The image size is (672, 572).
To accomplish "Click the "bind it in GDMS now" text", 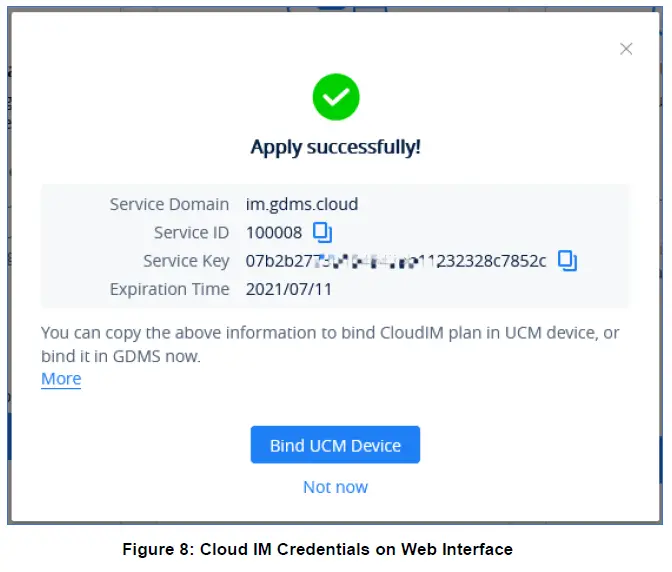I will 121,355.
